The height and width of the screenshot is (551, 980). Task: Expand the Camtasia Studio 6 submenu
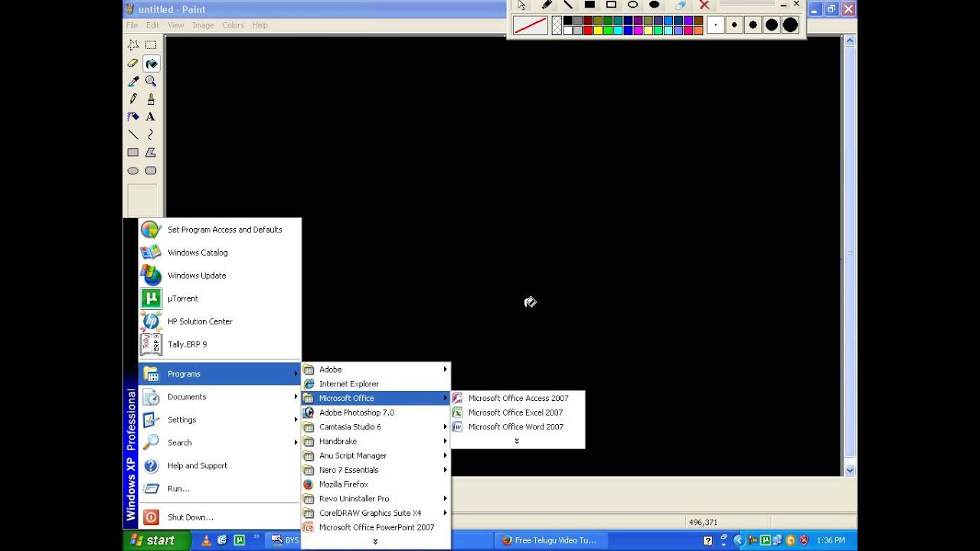pyautogui.click(x=375, y=427)
